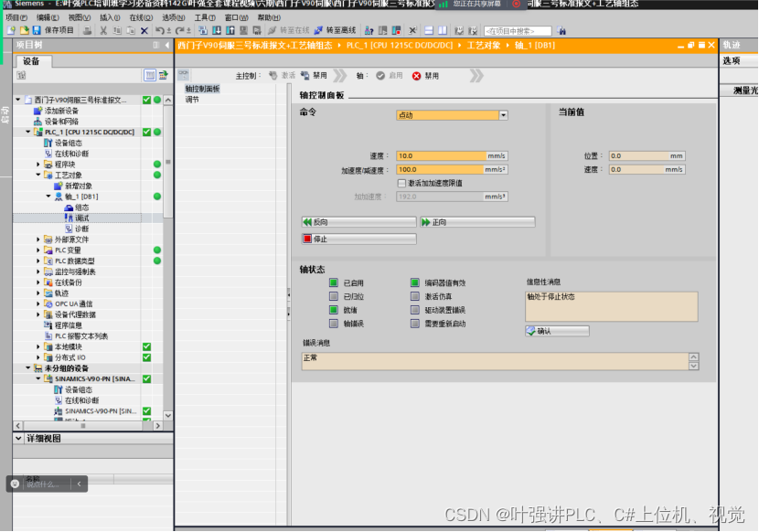Viewport: 759px width, 532px height.
Task: Click the Delete X toolbar icon
Action: pos(144,30)
